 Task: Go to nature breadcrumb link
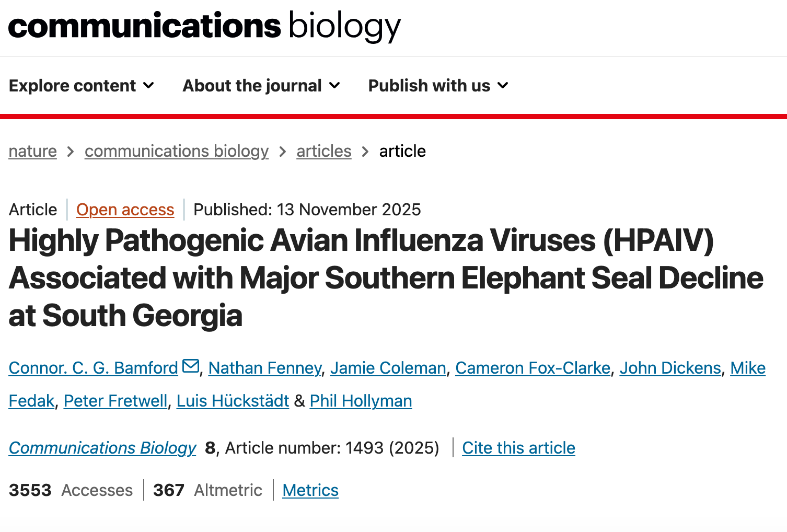click(33, 151)
